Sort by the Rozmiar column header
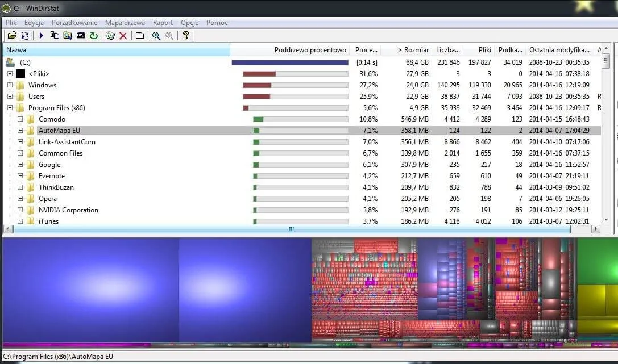The image size is (618, 364). click(413, 50)
